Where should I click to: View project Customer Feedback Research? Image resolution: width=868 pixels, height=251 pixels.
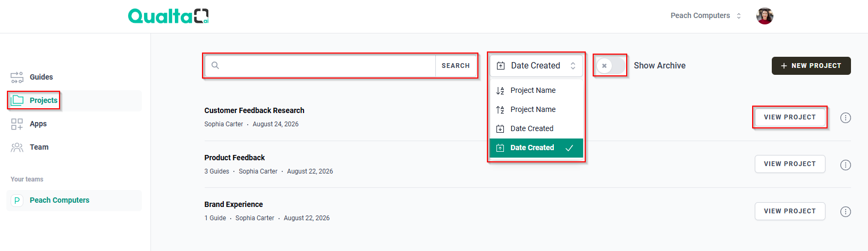(790, 117)
